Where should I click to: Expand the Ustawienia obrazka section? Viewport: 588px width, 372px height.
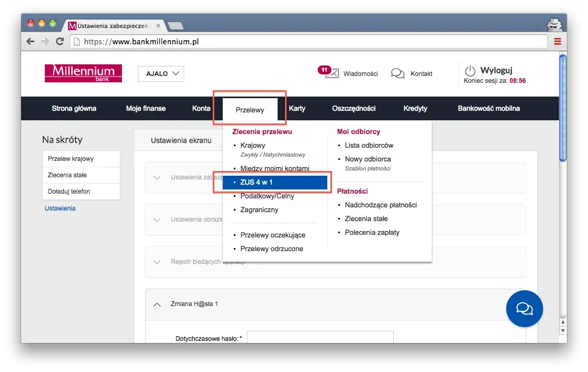(x=157, y=220)
